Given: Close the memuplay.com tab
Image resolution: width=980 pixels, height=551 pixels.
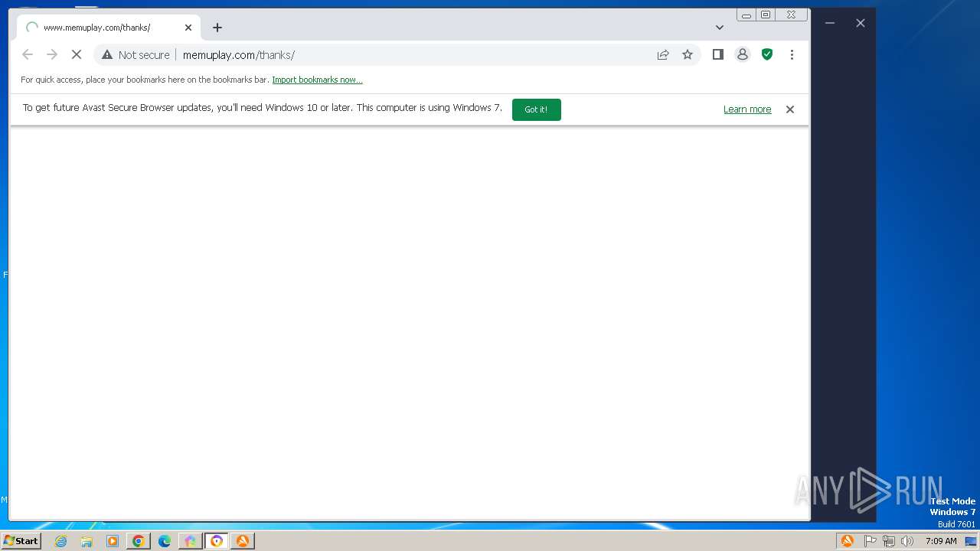Looking at the screenshot, I should [x=188, y=28].
